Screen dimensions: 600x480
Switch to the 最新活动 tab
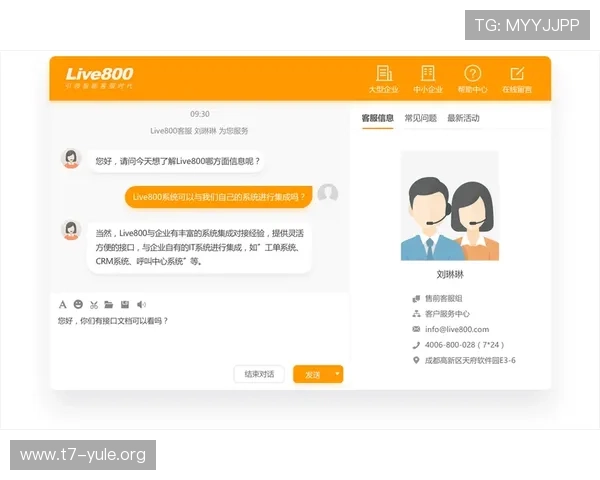click(x=463, y=118)
